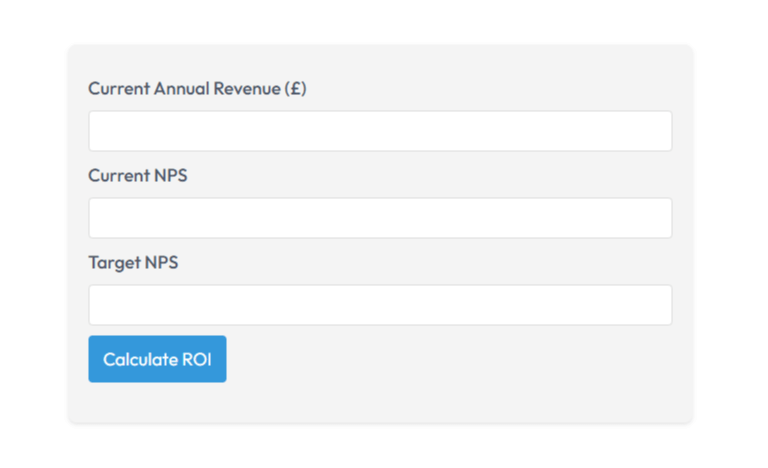The height and width of the screenshot is (468, 768).
Task: Place cursor in the revenue field
Action: 380,131
